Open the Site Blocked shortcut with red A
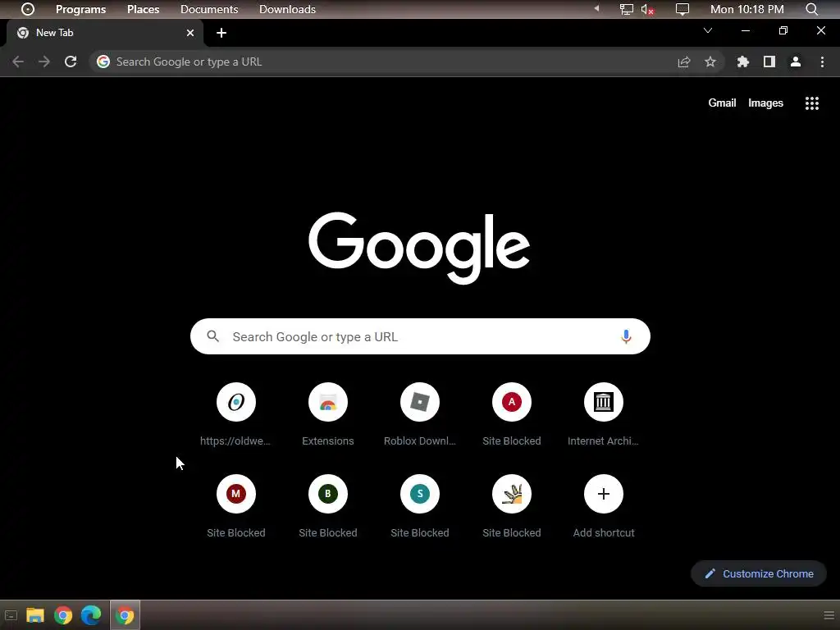The height and width of the screenshot is (630, 840). [512, 414]
